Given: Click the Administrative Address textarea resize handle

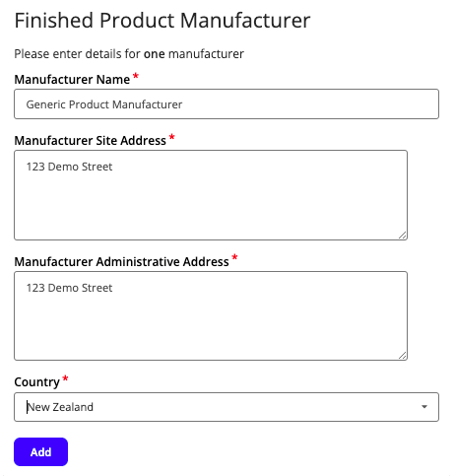Looking at the screenshot, I should [403, 356].
